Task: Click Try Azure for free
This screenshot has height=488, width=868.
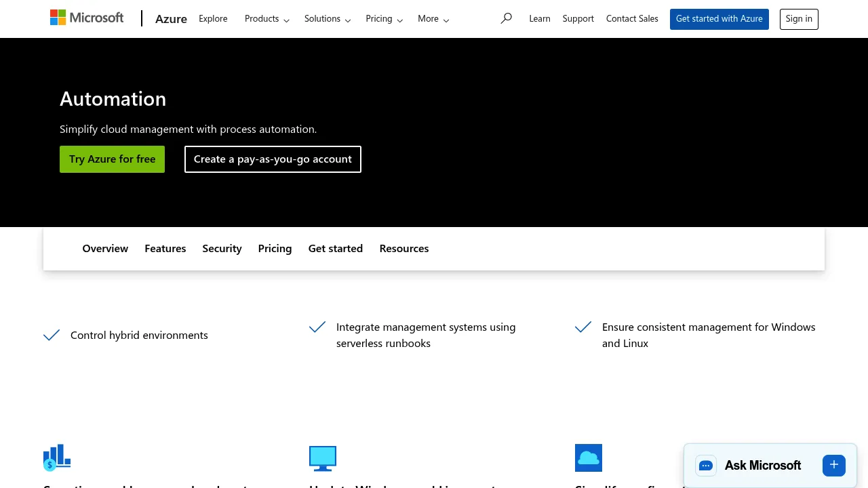Action: coord(112,159)
